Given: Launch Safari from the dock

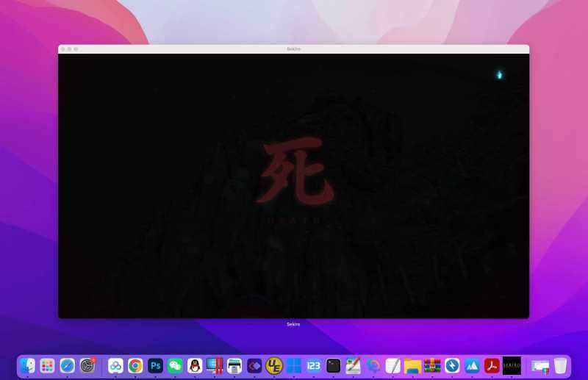Looking at the screenshot, I should 68,366.
